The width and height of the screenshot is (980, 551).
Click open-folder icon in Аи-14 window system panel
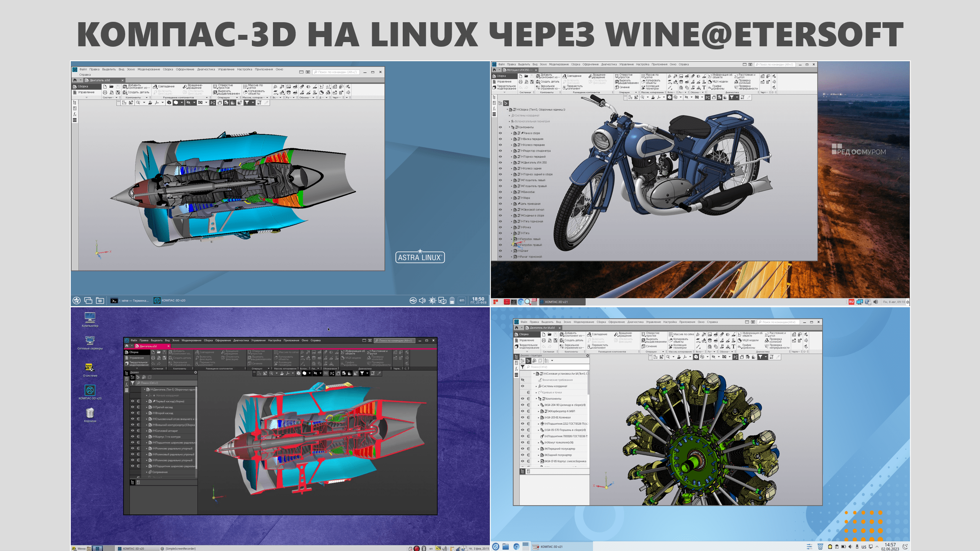pos(549,334)
